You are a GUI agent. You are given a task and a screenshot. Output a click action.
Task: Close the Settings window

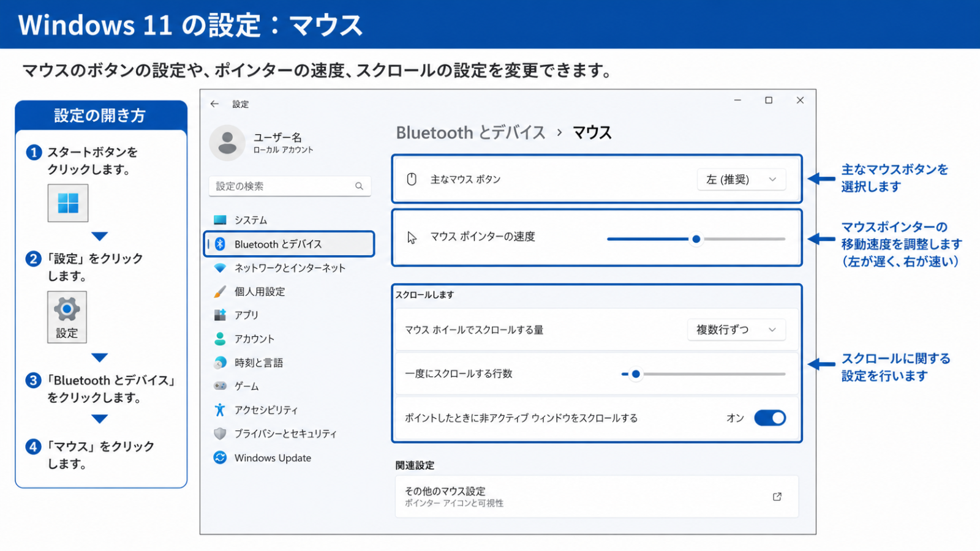800,100
